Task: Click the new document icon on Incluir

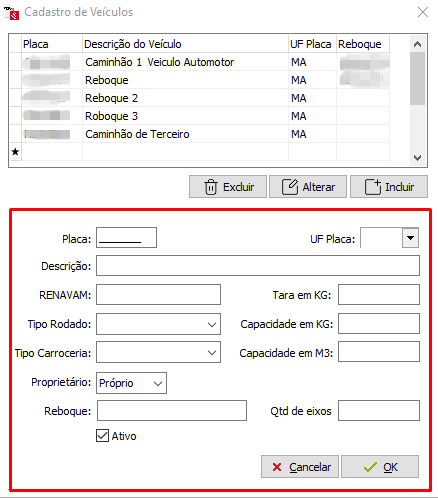Action: [x=373, y=186]
